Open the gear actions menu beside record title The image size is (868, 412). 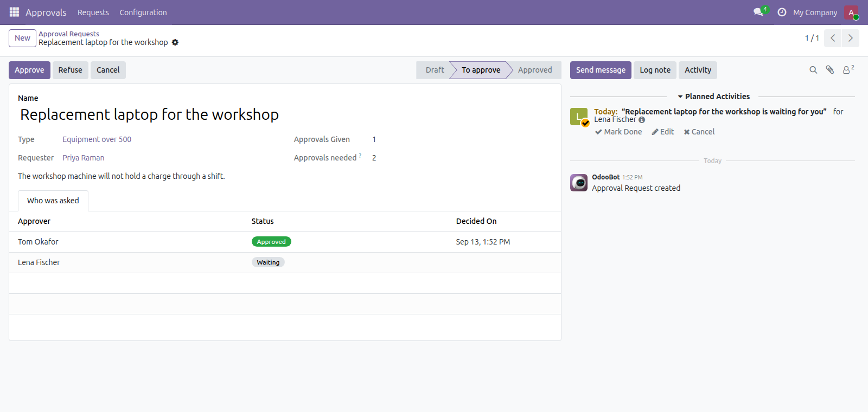[175, 42]
